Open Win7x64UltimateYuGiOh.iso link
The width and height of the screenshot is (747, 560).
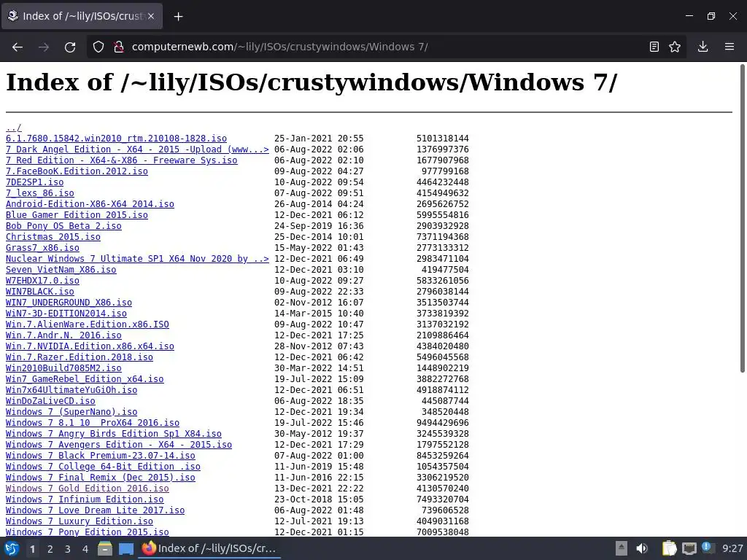pyautogui.click(x=71, y=391)
